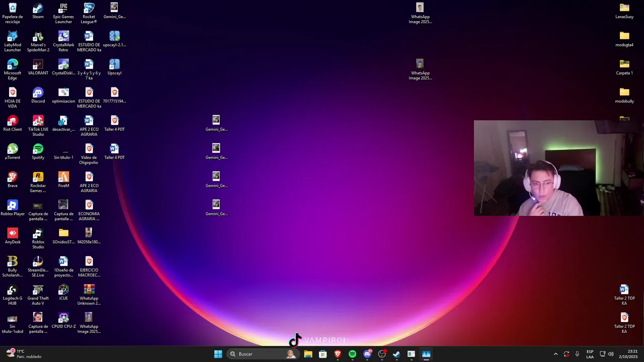Open File Explorer from the taskbar
The image size is (644, 362).
[x=308, y=354]
